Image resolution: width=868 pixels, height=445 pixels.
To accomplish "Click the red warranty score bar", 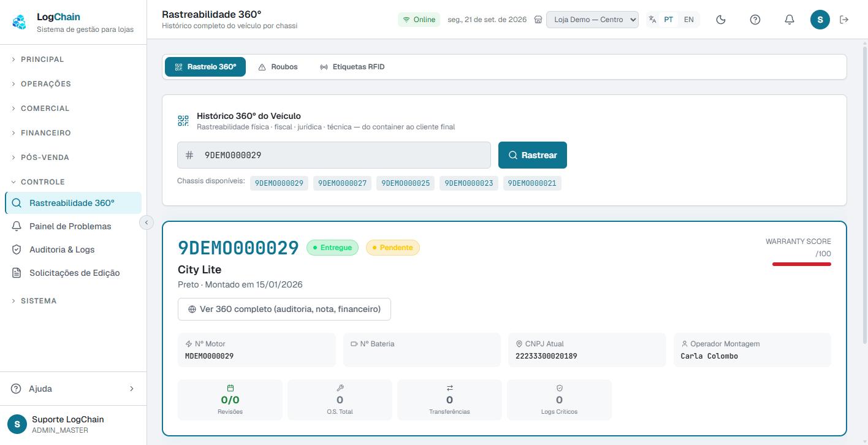I will pyautogui.click(x=802, y=264).
